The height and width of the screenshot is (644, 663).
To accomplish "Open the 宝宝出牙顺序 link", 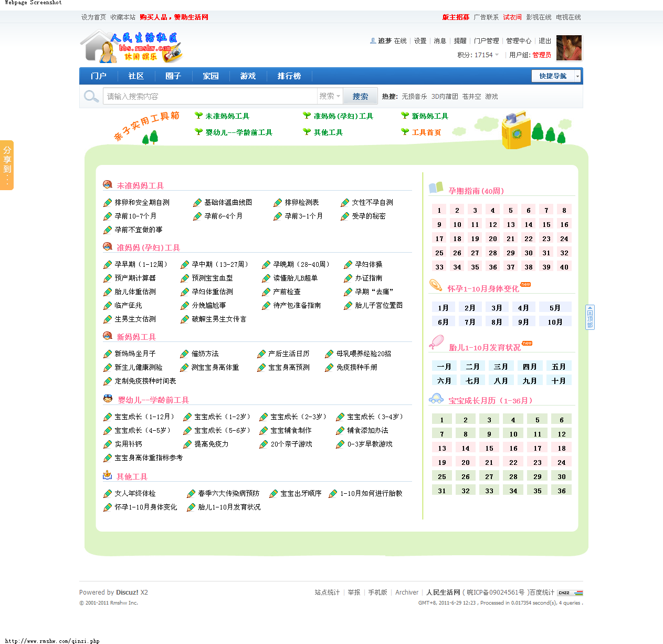I will (x=301, y=493).
